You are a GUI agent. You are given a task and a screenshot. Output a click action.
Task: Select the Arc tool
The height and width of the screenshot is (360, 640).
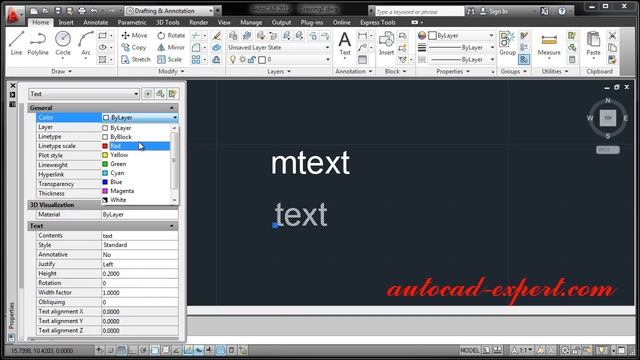coord(86,43)
